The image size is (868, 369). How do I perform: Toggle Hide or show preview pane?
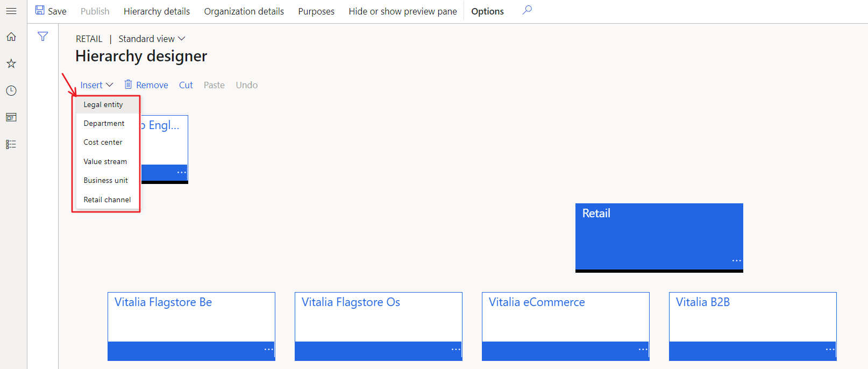click(402, 11)
